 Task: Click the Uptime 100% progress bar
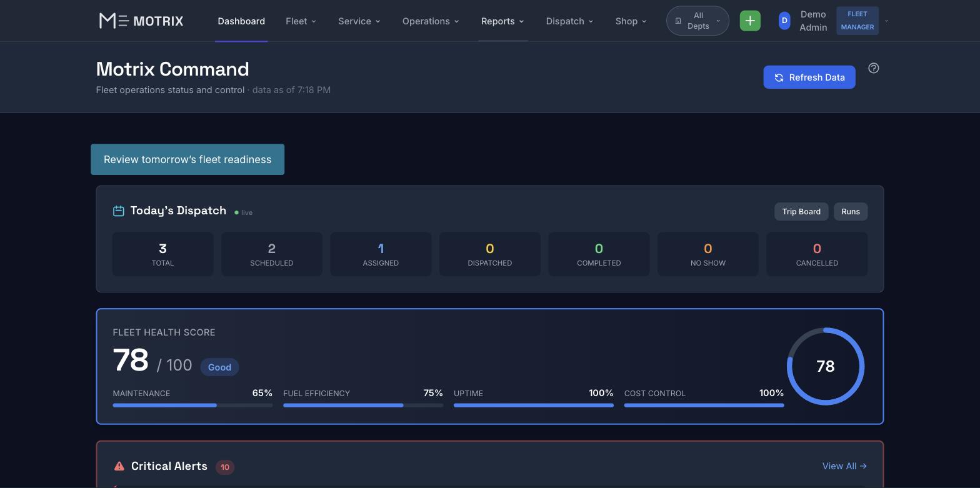[534, 406]
